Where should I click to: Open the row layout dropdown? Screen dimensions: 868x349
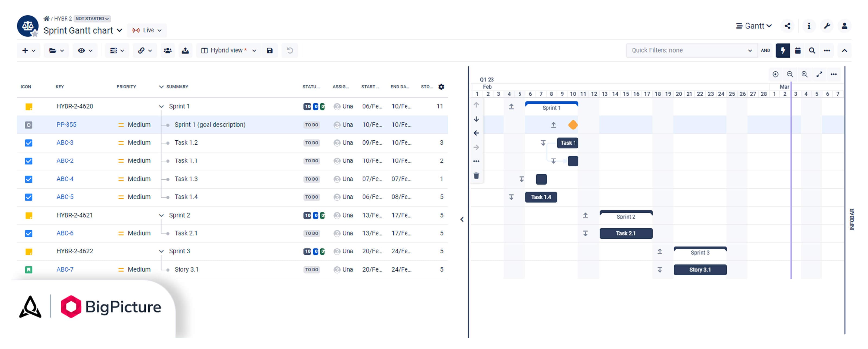[117, 50]
